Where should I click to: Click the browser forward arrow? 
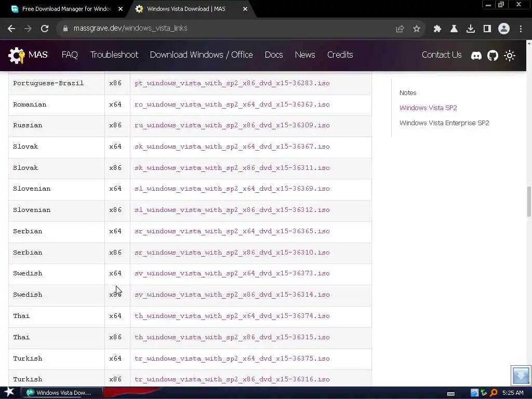pyautogui.click(x=28, y=29)
